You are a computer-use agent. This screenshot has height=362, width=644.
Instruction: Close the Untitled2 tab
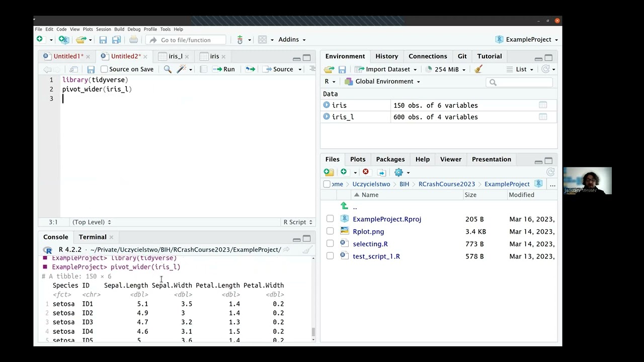coord(145,56)
